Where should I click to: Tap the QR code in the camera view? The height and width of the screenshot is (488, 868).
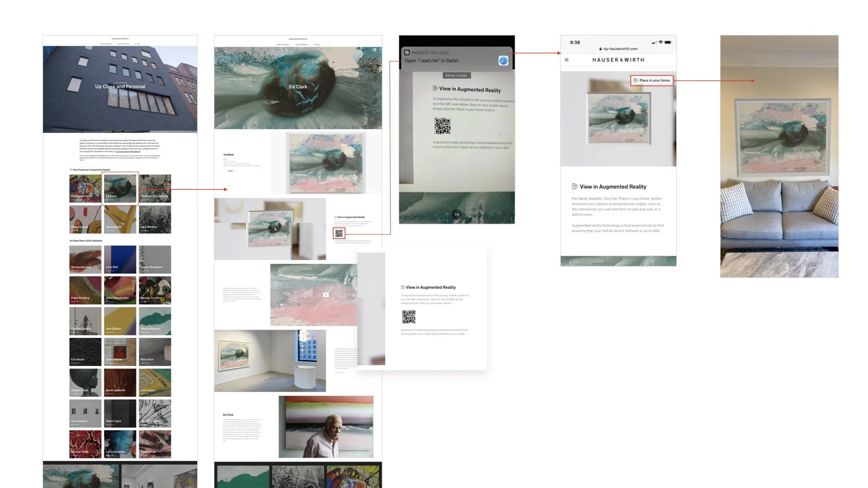(443, 126)
